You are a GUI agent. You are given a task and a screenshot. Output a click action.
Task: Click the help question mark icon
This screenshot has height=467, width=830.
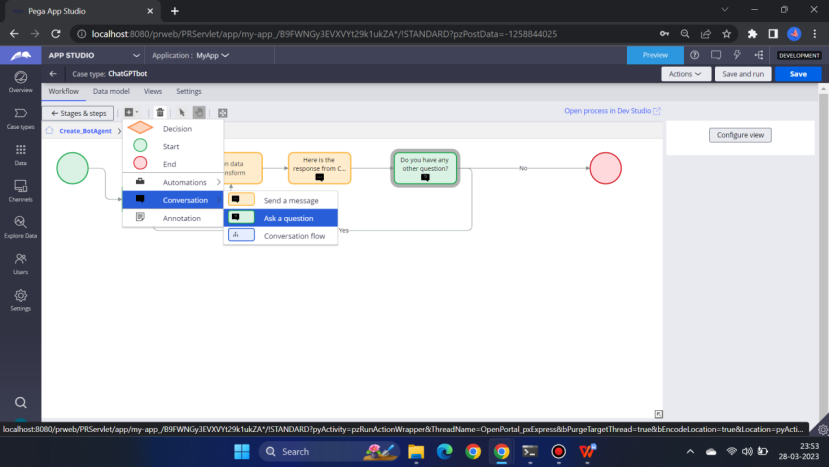[694, 55]
